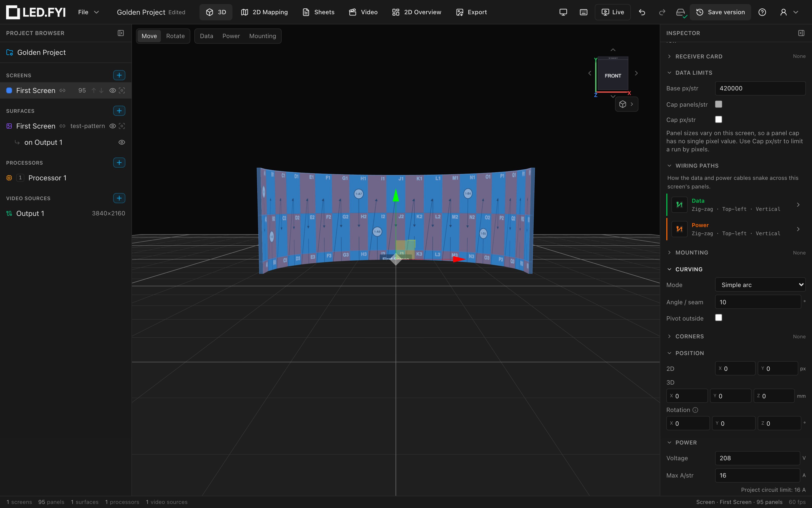Expand the Corners section
Screen dimensions: 812x508
pyautogui.click(x=736, y=336)
